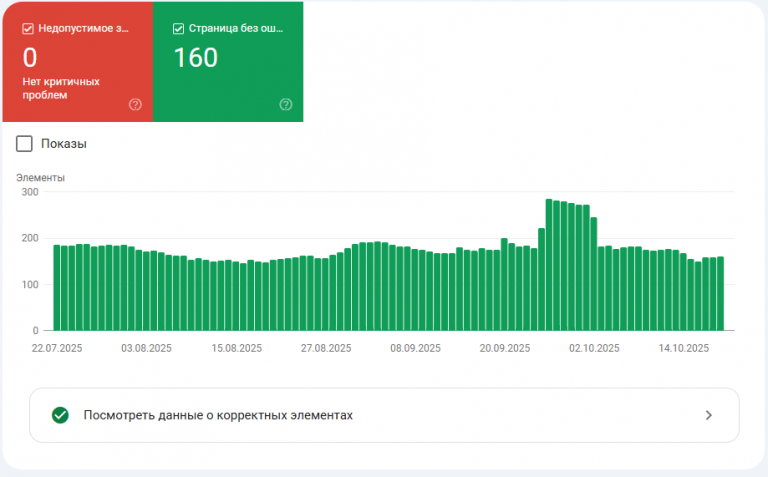This screenshot has height=477, width=768.
Task: Click the 200 value on chart axis
Action: 30,238
